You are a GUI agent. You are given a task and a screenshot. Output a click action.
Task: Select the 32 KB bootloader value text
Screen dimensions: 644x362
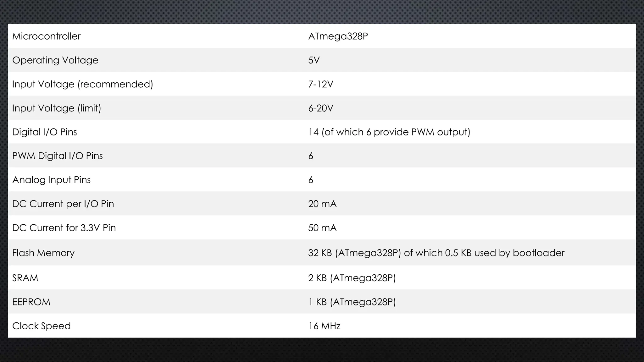[x=436, y=253]
